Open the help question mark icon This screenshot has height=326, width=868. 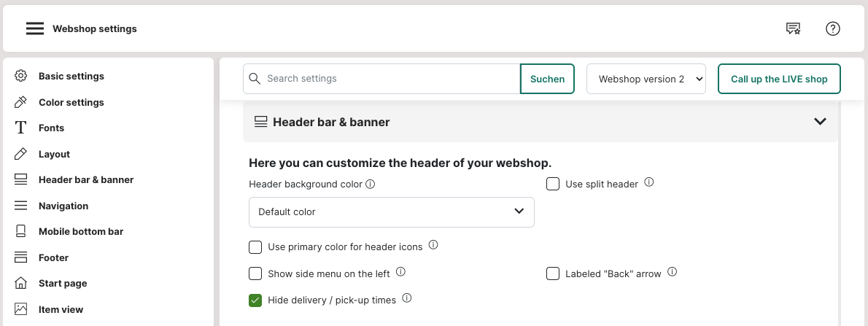(832, 29)
